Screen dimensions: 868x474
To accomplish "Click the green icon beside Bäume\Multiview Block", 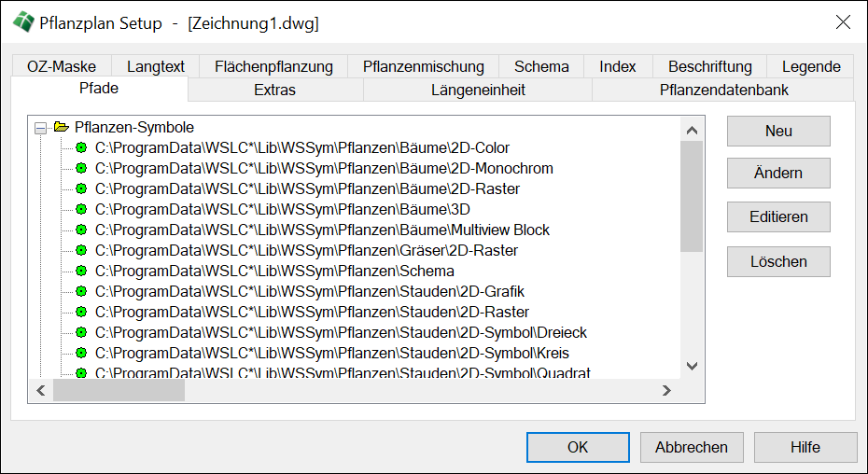I will tap(81, 230).
